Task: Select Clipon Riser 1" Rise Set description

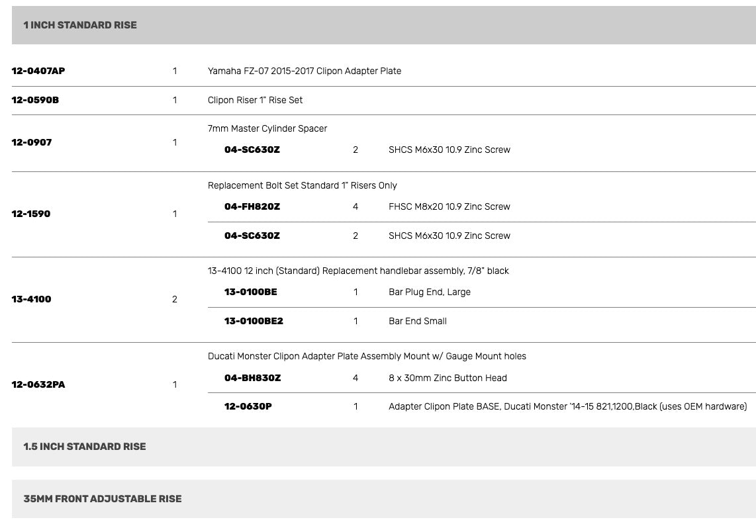Action: 255,100
